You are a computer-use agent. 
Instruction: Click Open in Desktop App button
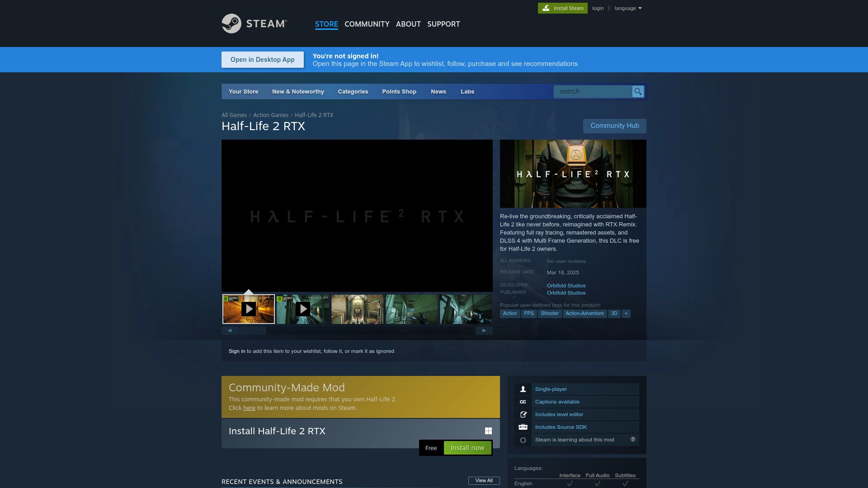(x=263, y=60)
